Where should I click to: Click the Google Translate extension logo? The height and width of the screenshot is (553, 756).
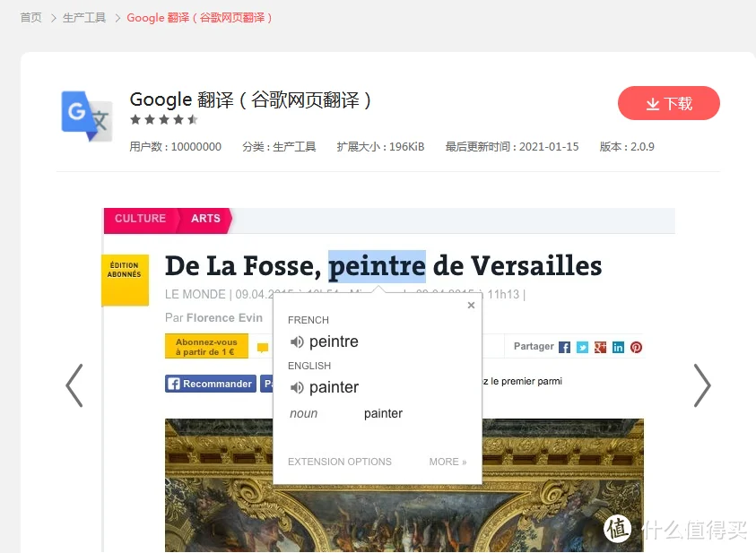click(x=87, y=117)
